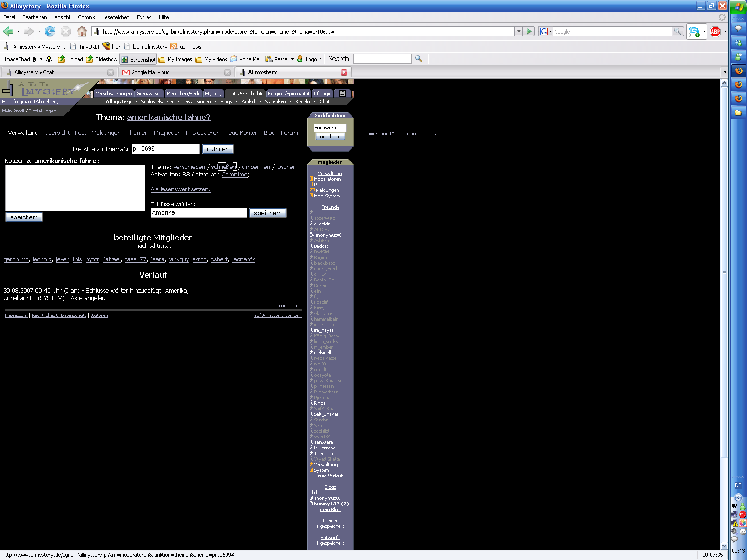Image resolution: width=747 pixels, height=560 pixels.
Task: Click the magnifier icon in Google search box
Action: click(x=677, y=32)
